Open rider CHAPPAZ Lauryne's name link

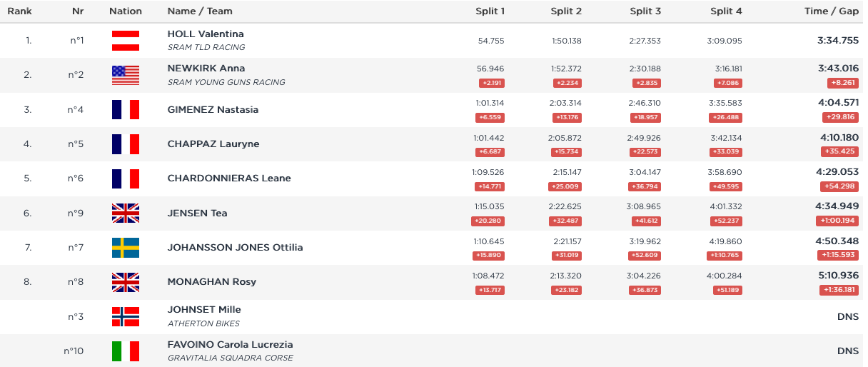coord(213,144)
